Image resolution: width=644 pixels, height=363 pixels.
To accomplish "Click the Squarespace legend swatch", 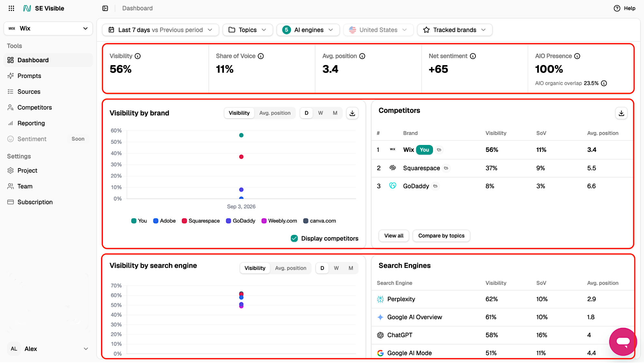I will 184,221.
